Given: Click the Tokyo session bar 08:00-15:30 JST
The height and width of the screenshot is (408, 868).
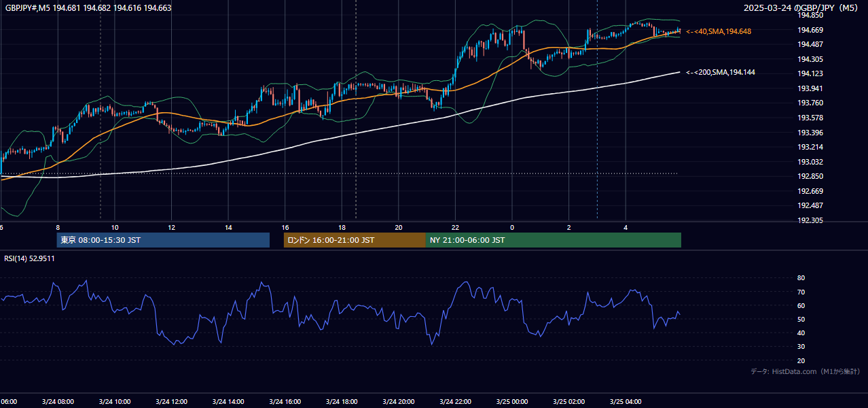Looking at the screenshot, I should tap(163, 240).
